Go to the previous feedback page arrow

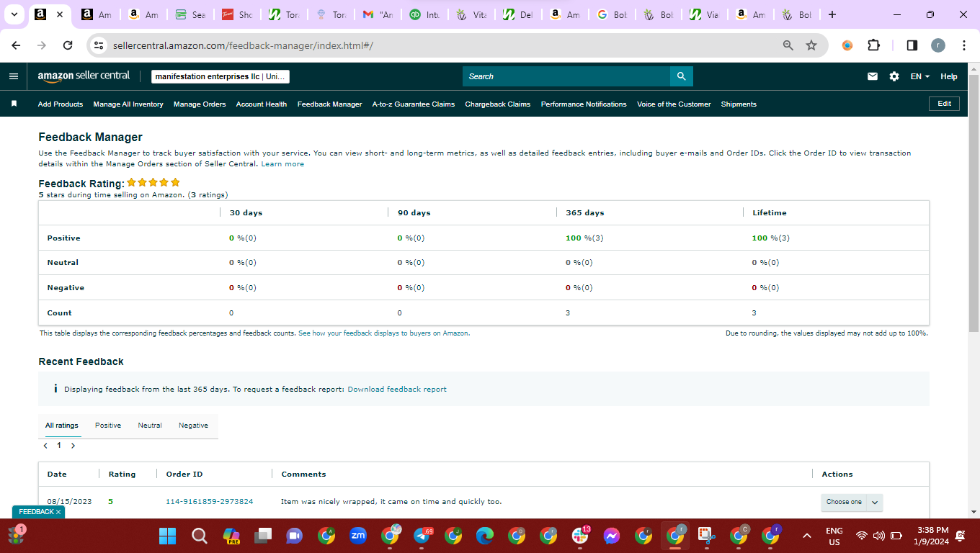coord(45,446)
